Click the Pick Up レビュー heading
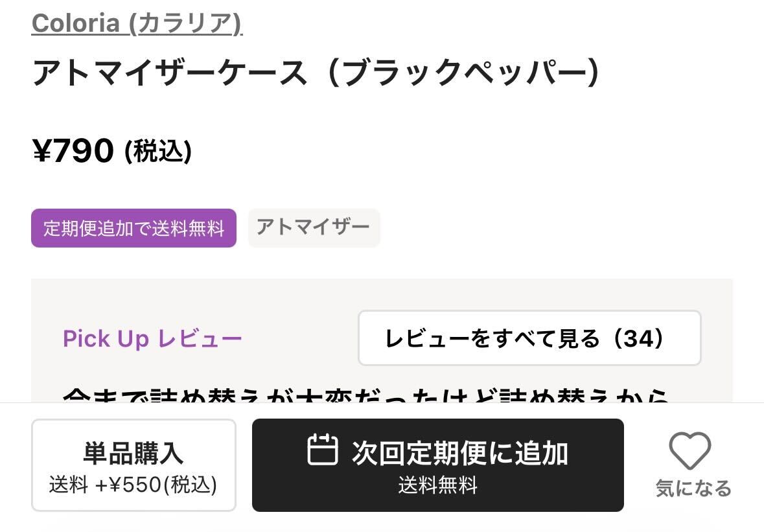This screenshot has height=532, width=764. click(152, 339)
